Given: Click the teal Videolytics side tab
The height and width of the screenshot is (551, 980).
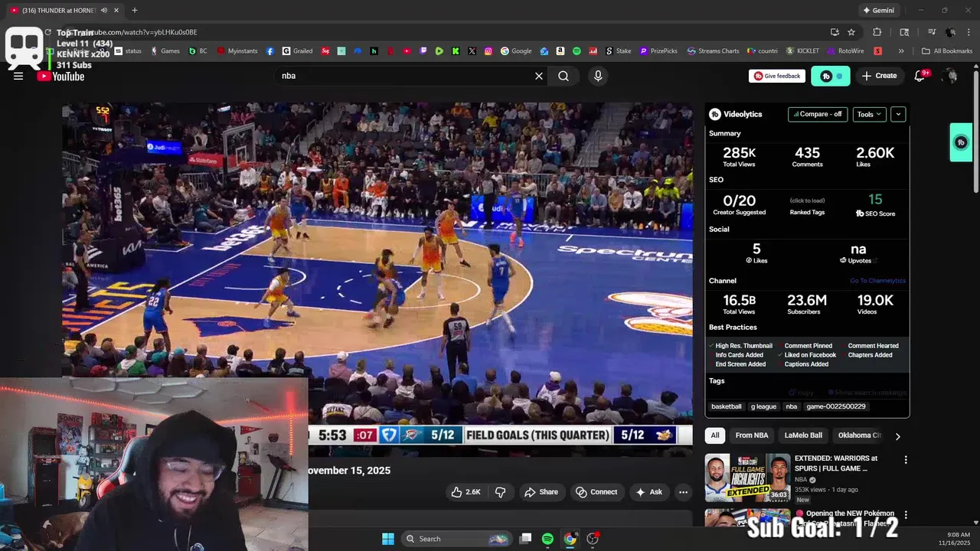Looking at the screenshot, I should pyautogui.click(x=961, y=142).
